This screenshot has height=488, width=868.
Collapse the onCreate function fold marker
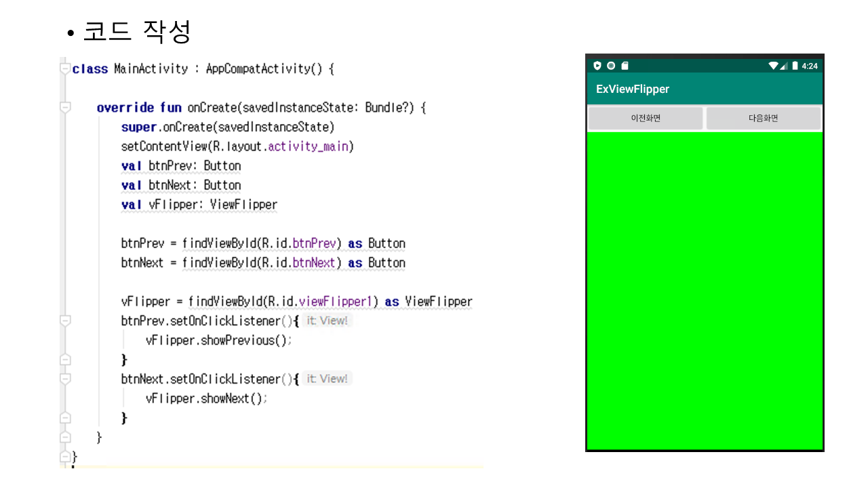click(x=65, y=108)
